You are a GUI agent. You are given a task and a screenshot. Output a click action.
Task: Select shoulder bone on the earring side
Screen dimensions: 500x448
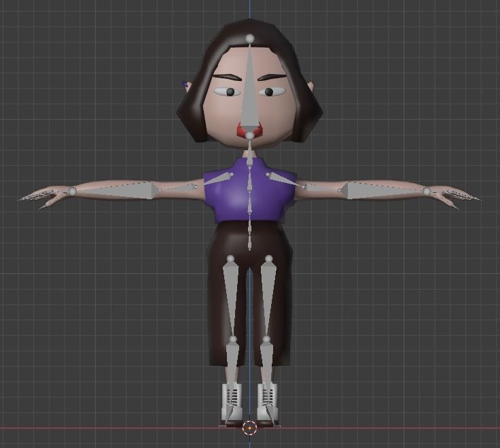(219, 179)
